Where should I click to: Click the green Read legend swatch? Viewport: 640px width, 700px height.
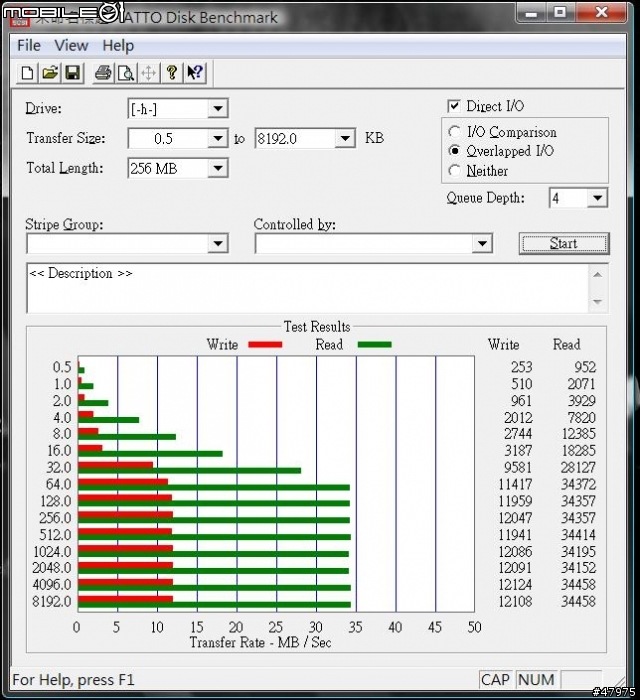coord(374,345)
